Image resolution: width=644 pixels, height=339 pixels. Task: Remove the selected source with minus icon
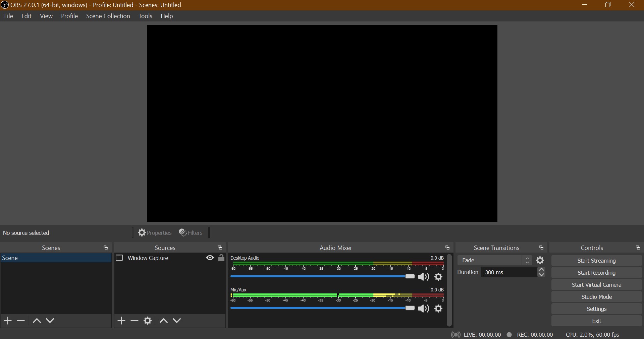(x=135, y=321)
